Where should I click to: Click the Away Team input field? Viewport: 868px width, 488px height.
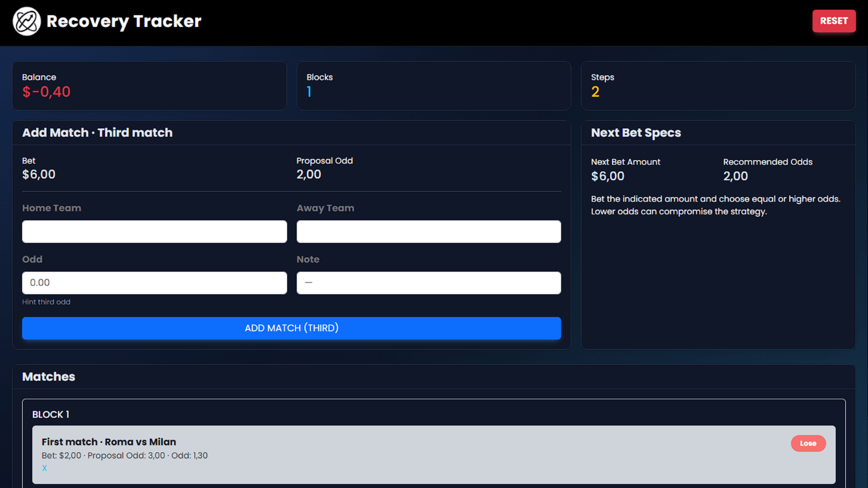coord(429,231)
